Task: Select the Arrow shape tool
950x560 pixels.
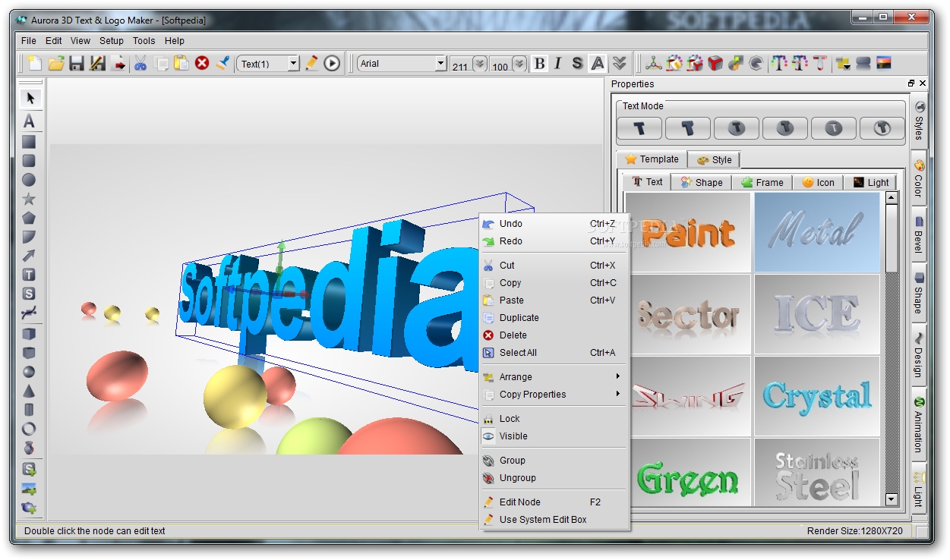Action: tap(29, 256)
